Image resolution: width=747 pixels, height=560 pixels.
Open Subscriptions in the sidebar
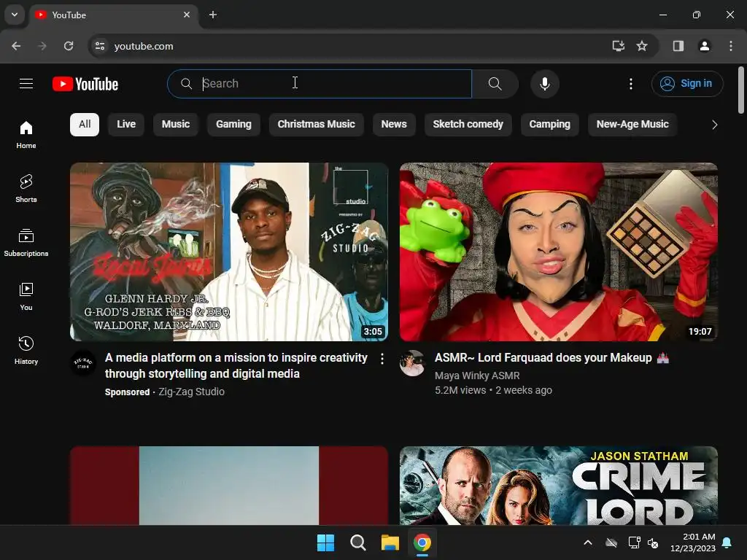coord(26,242)
